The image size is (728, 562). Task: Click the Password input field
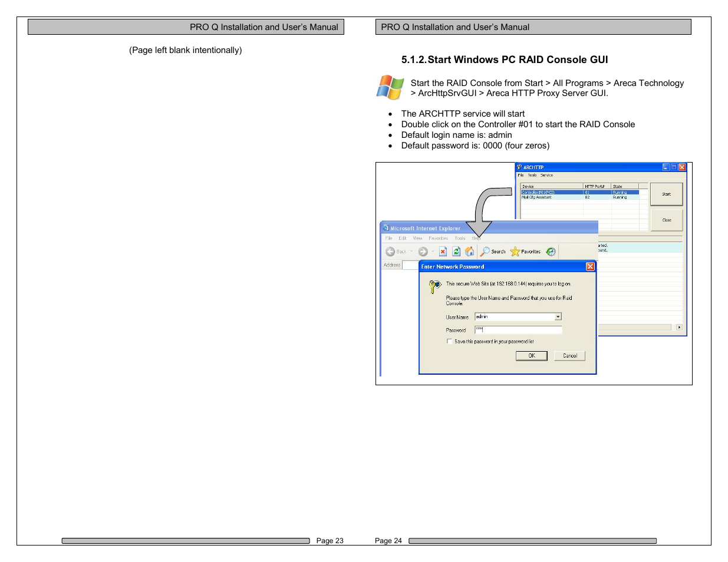[518, 330]
